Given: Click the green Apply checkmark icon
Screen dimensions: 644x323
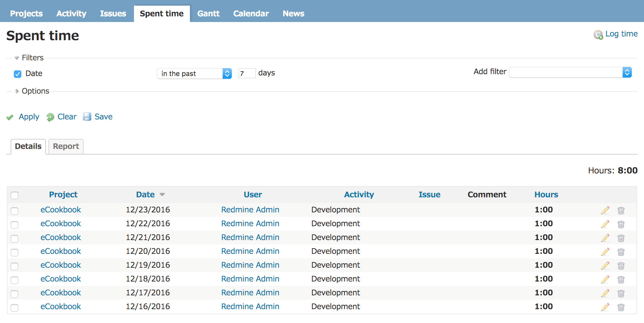Looking at the screenshot, I should point(10,117).
